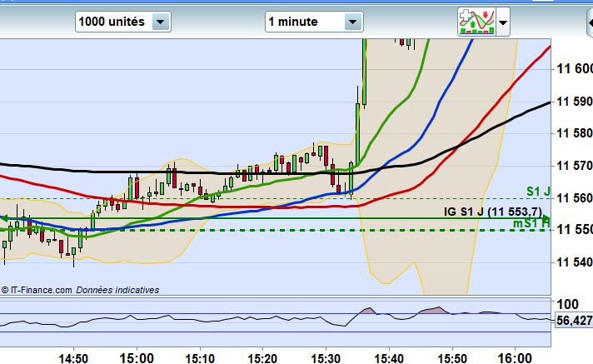Click the 11 560 price axis label

click(575, 198)
